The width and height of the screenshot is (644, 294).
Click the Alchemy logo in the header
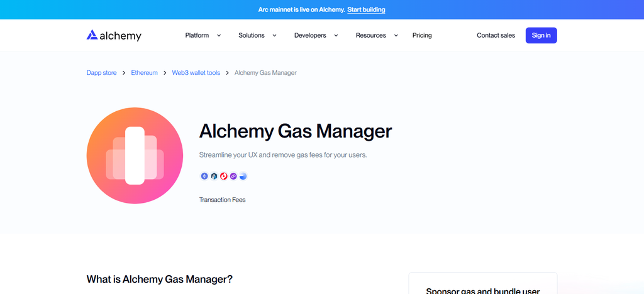(114, 35)
